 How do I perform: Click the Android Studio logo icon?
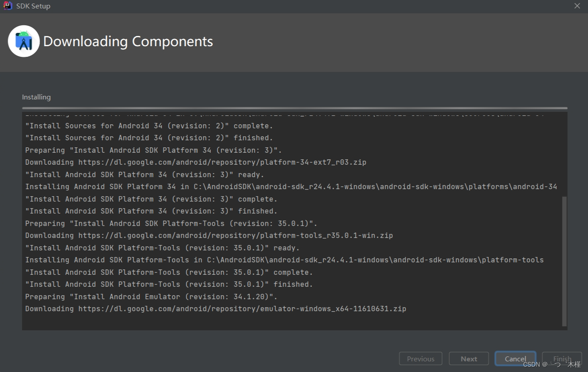coord(24,40)
